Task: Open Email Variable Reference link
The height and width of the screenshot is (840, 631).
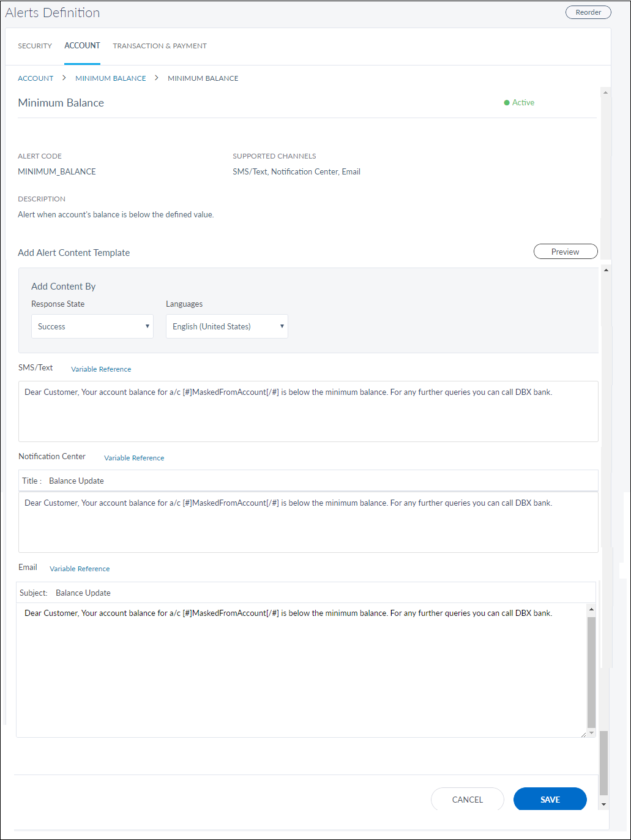Action: tap(80, 569)
